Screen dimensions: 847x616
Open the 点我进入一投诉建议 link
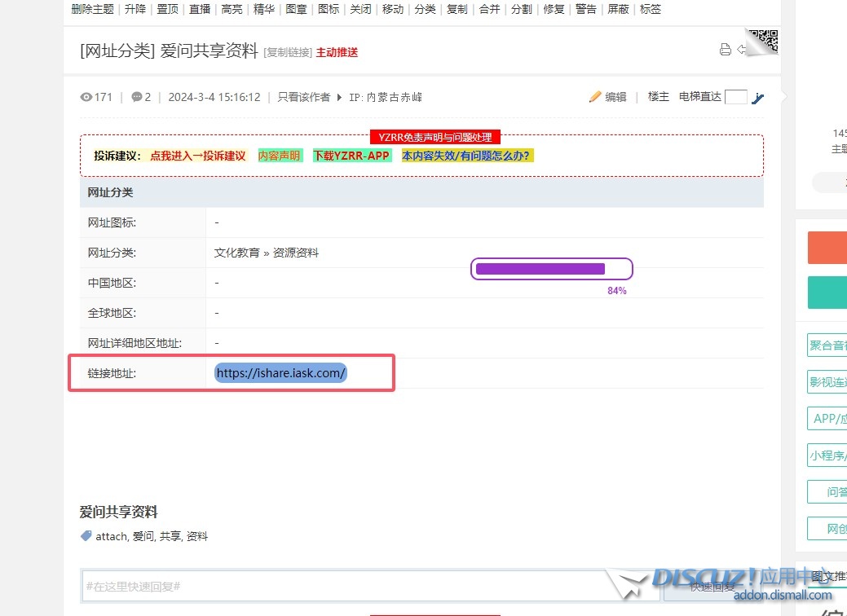[x=197, y=156]
